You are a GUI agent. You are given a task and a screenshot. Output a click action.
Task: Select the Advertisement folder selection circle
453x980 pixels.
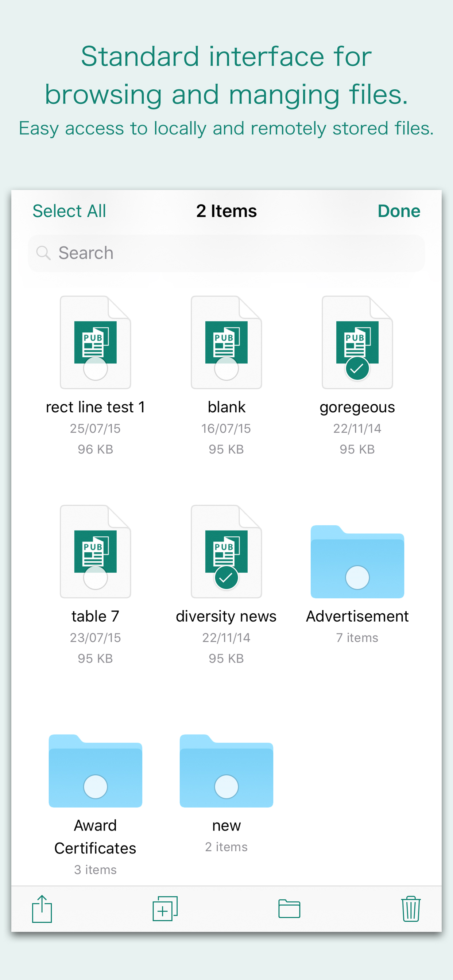[357, 577]
